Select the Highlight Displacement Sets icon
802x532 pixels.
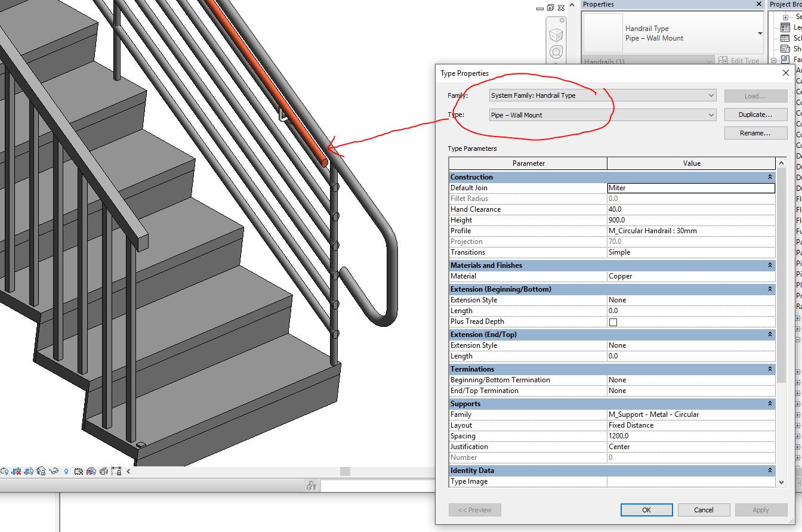click(x=103, y=471)
